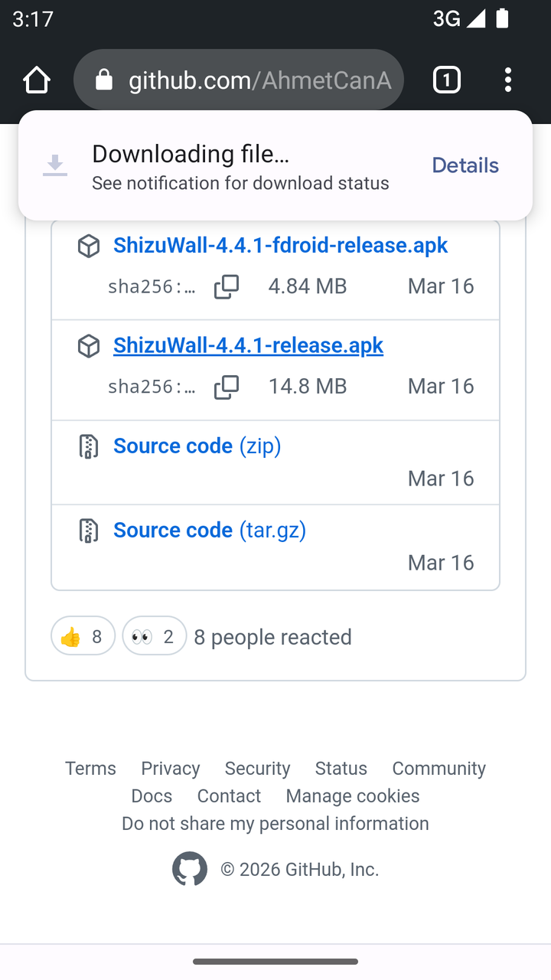The height and width of the screenshot is (980, 551).
Task: Toggle the thumbs up reaction with 8
Action: tap(83, 635)
